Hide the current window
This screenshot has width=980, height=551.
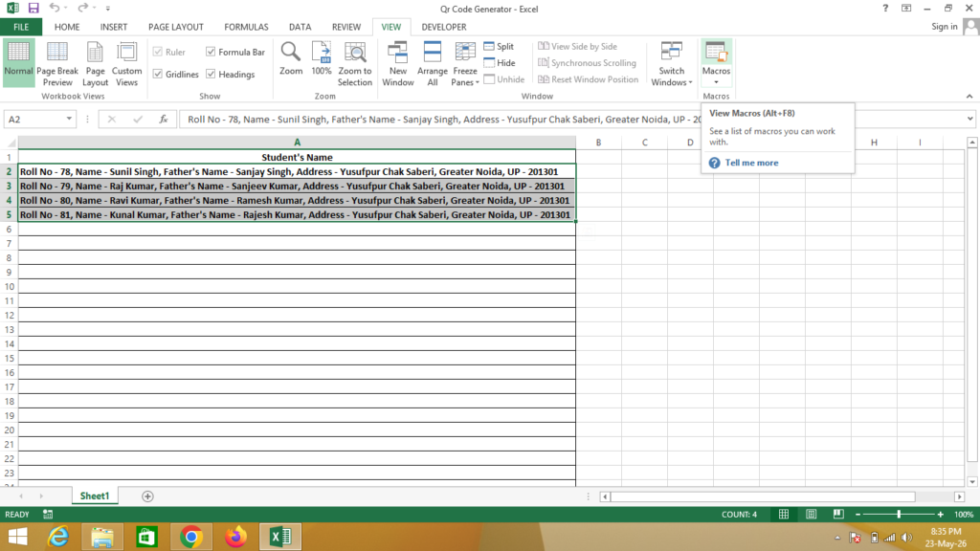[x=500, y=63]
